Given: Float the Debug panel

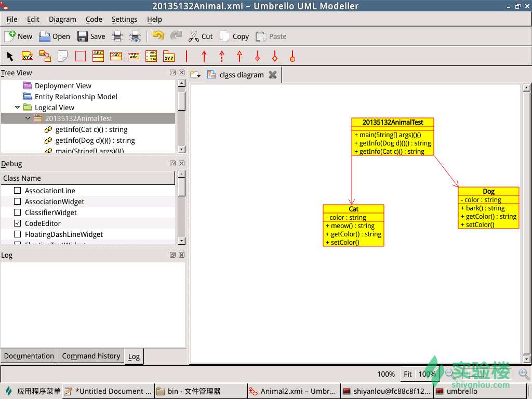Looking at the screenshot, I should click(172, 164).
